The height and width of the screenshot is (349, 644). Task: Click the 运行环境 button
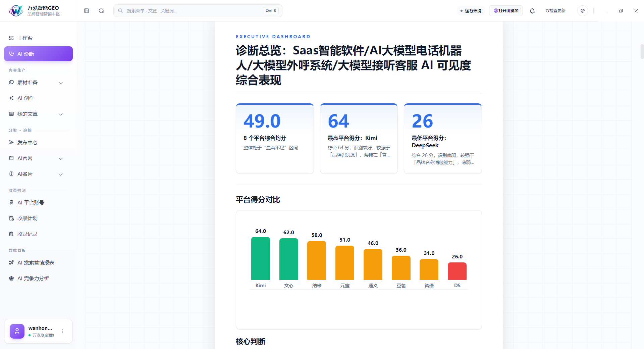[471, 11]
